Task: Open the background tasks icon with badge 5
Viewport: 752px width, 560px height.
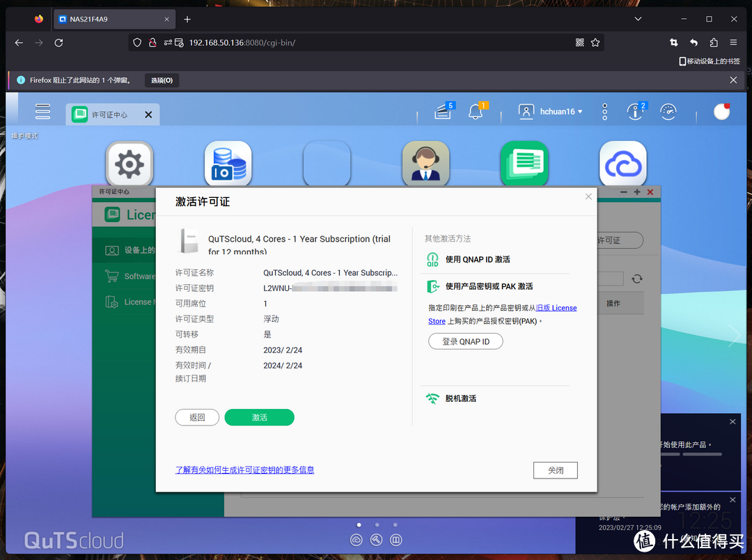Action: tap(443, 112)
